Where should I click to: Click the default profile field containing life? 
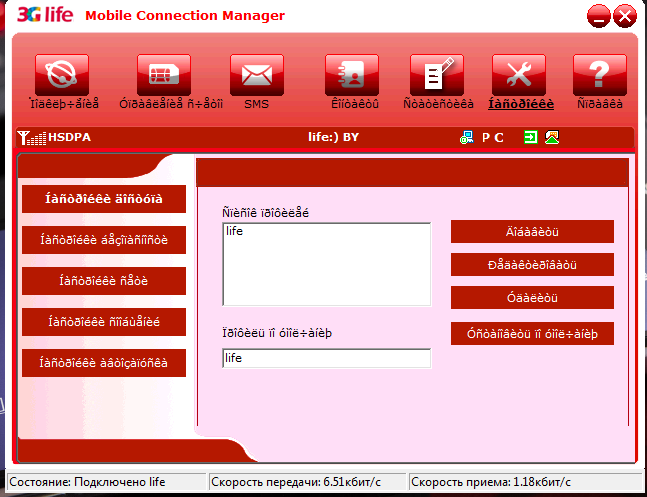327,358
